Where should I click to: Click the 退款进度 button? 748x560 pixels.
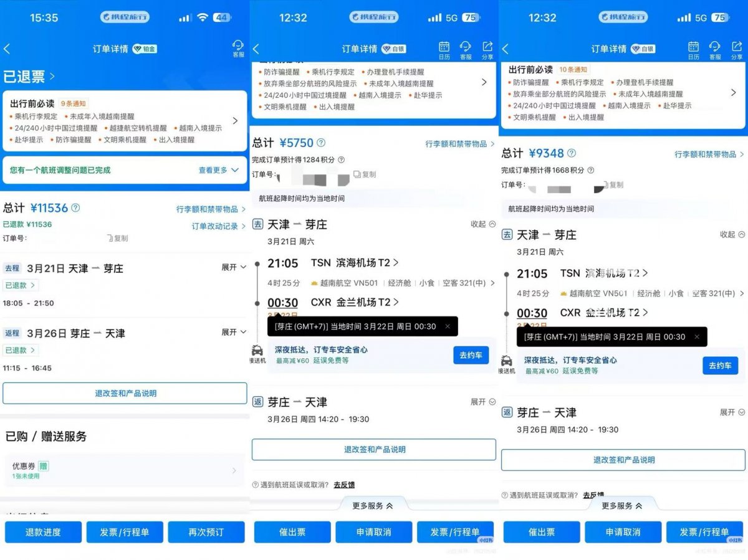click(x=43, y=532)
